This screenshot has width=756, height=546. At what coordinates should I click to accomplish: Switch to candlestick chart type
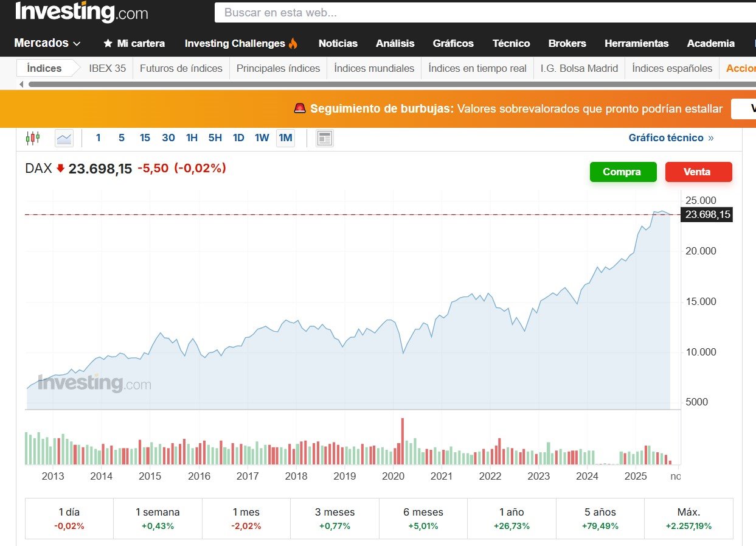point(32,138)
